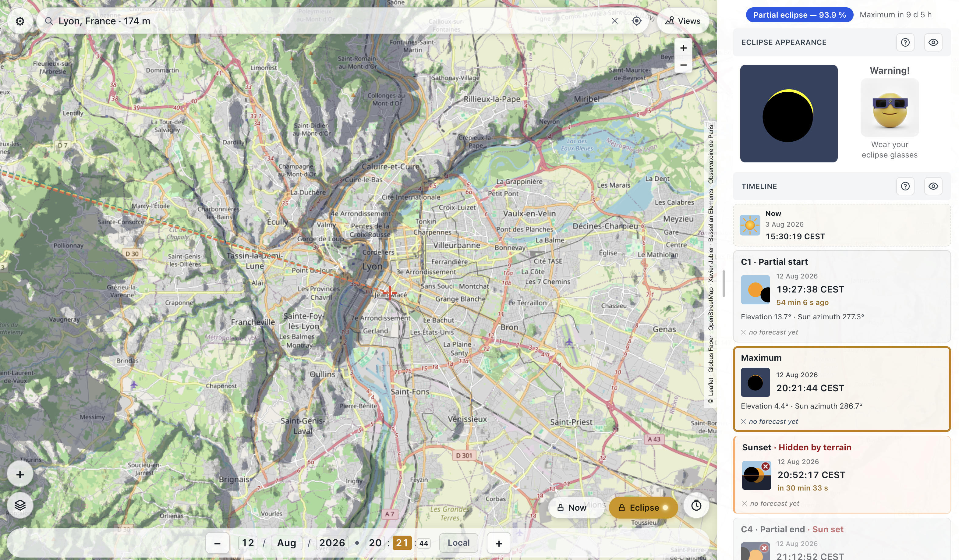The image size is (959, 560).
Task: Click the 'C1 · Partial start' card heading
Action: (x=774, y=262)
